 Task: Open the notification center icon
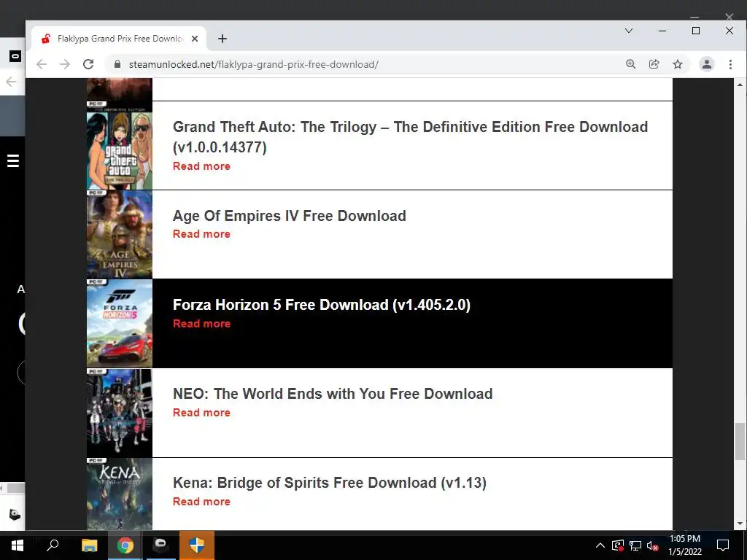pos(723,545)
